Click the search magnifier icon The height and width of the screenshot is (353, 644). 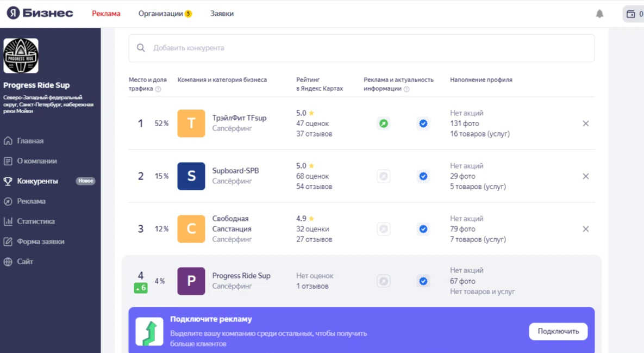[x=141, y=48]
